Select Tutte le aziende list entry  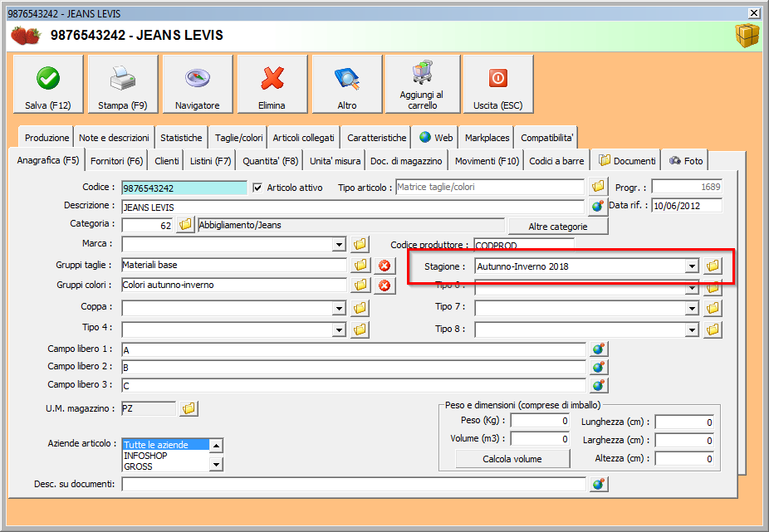click(x=166, y=445)
